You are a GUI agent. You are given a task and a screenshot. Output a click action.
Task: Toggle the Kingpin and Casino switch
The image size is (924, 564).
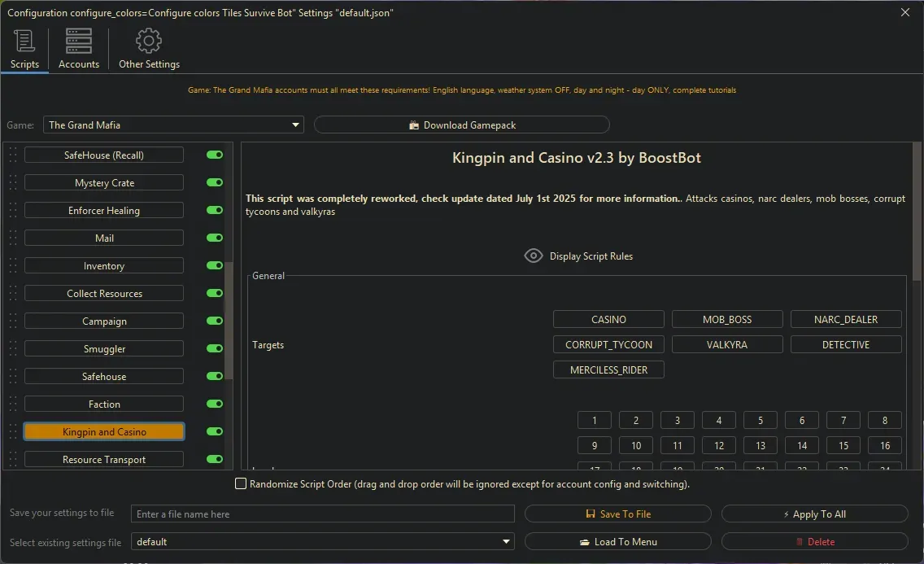click(x=215, y=432)
